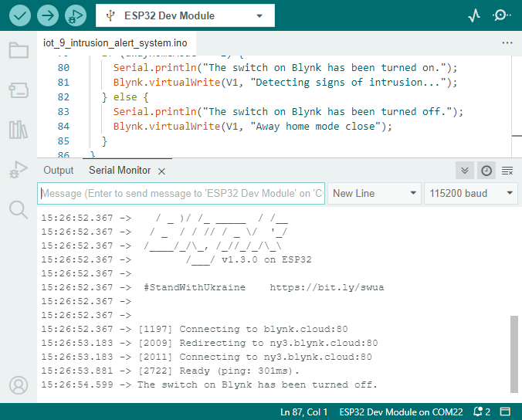Switch to the Output tab
522x420 pixels.
point(58,171)
